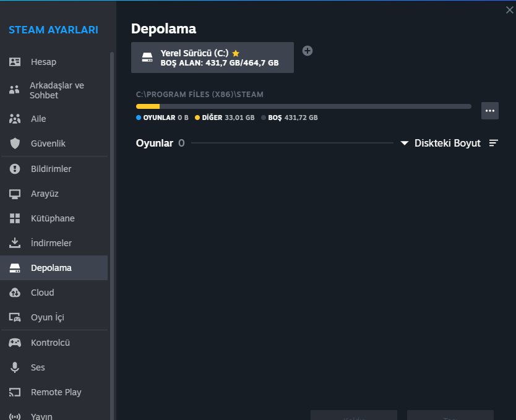The image size is (516, 420).
Task: Open Arkadaşlar ve Sohbet settings
Action: click(54, 90)
